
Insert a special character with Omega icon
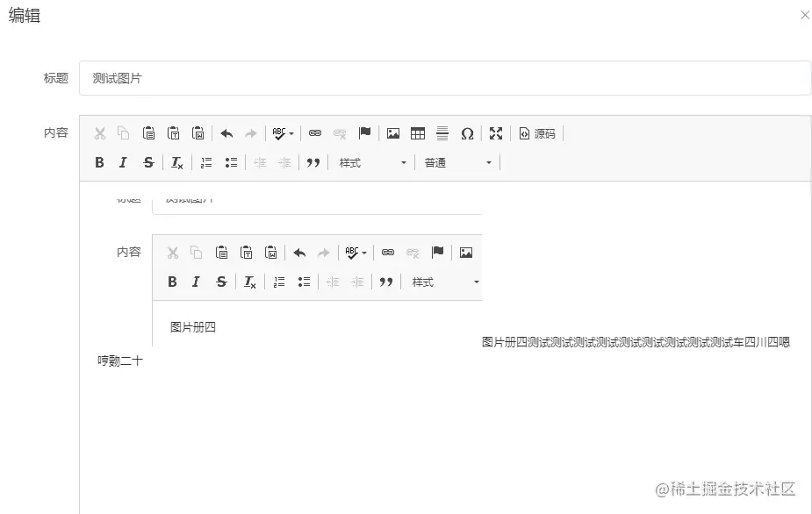[467, 133]
